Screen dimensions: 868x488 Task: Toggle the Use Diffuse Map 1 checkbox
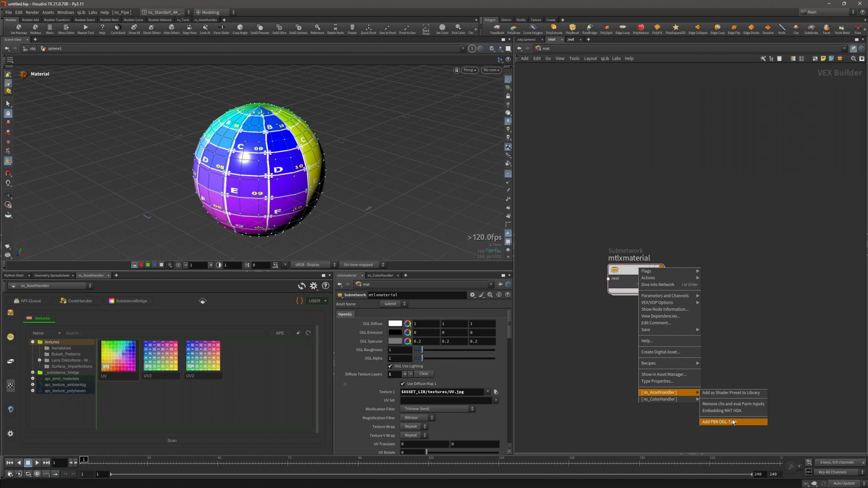click(402, 384)
